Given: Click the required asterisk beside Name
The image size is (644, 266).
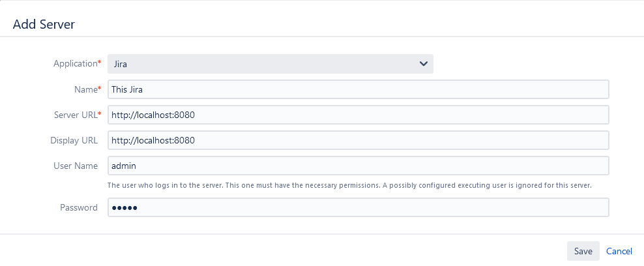Looking at the screenshot, I should [100, 89].
